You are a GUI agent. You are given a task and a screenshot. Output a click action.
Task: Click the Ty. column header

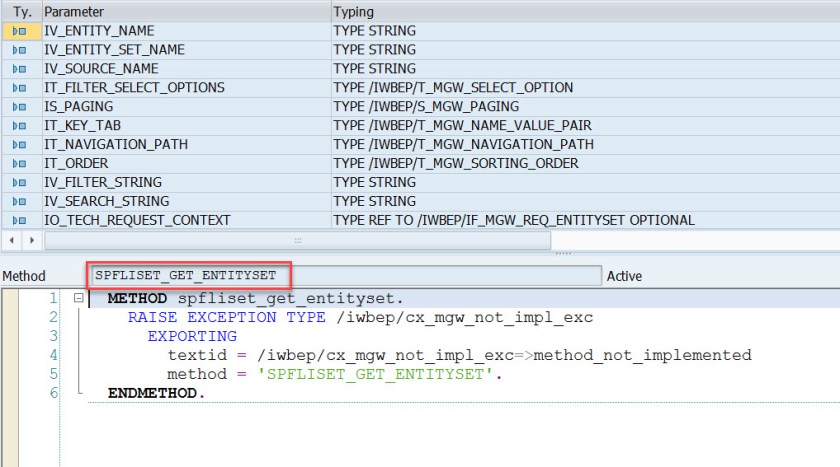point(22,12)
